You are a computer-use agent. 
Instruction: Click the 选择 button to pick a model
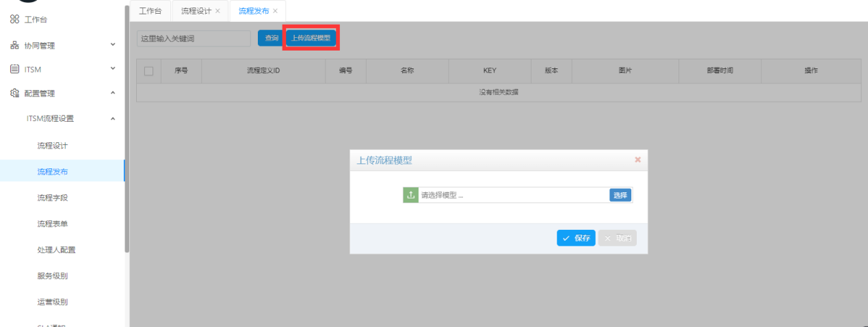coord(620,195)
